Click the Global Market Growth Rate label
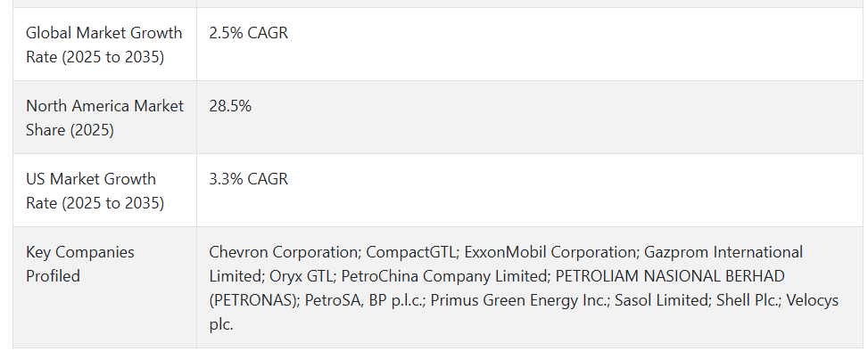This screenshot has width=868, height=351. pyautogui.click(x=104, y=45)
